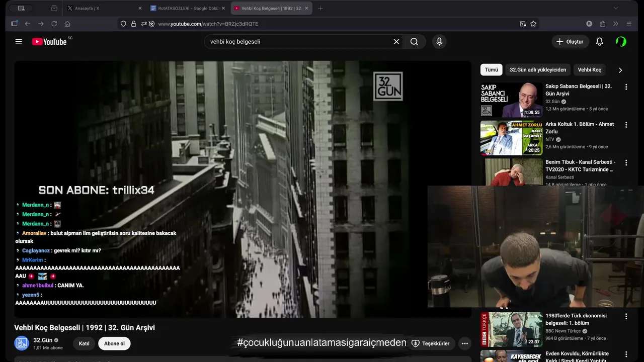Reload the current page
This screenshot has height=362, width=644.
(54, 24)
